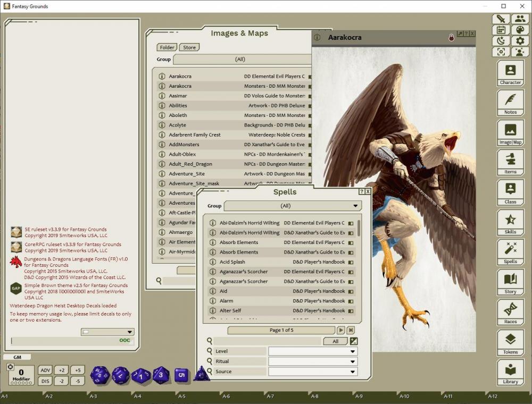Open the calendar tool icon

pyautogui.click(x=501, y=30)
